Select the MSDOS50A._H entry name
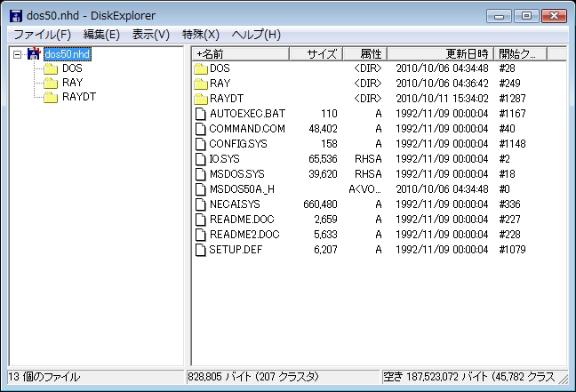Image resolution: width=576 pixels, height=392 pixels. 242,189
